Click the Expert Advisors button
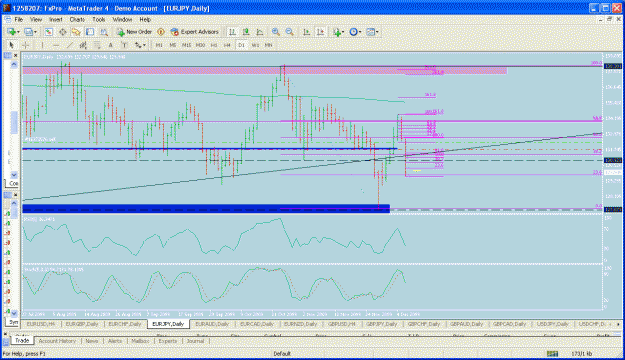The height and width of the screenshot is (360, 625). (x=195, y=32)
